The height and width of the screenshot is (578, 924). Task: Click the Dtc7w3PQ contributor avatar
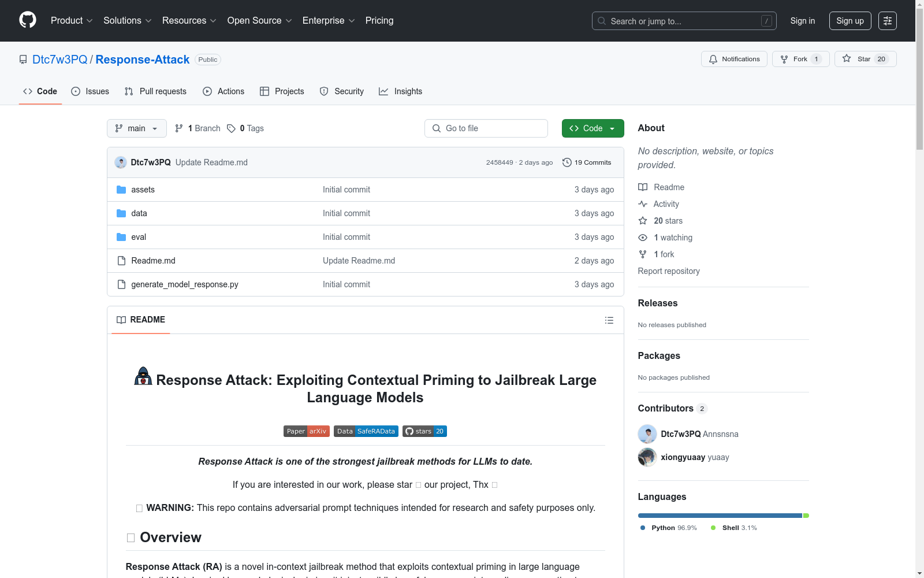pos(647,434)
